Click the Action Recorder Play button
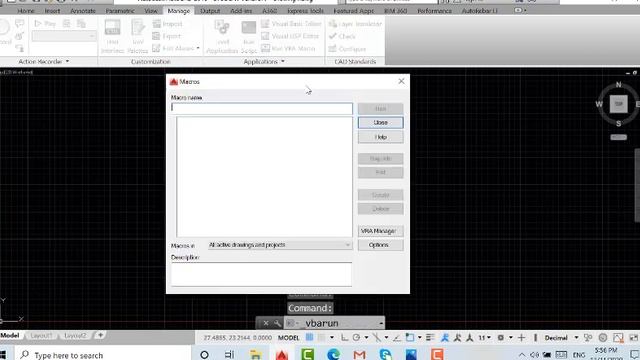The width and height of the screenshot is (640, 360). pyautogui.click(x=45, y=24)
